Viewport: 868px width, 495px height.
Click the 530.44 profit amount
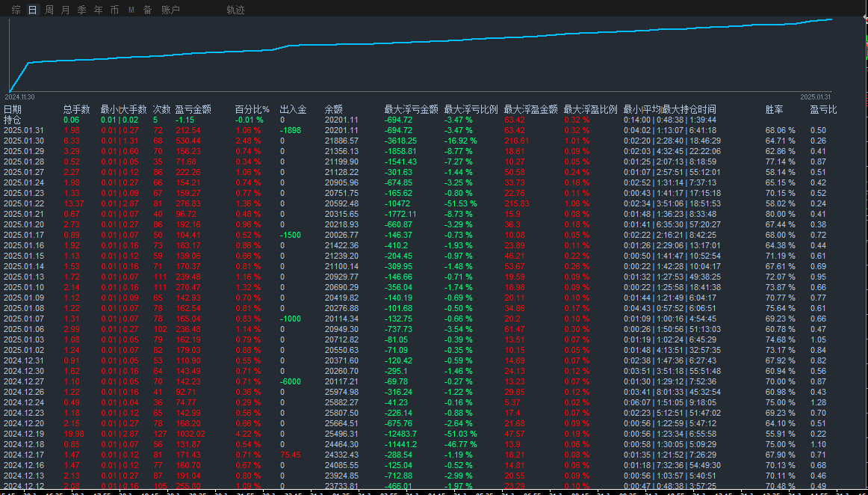(188, 141)
